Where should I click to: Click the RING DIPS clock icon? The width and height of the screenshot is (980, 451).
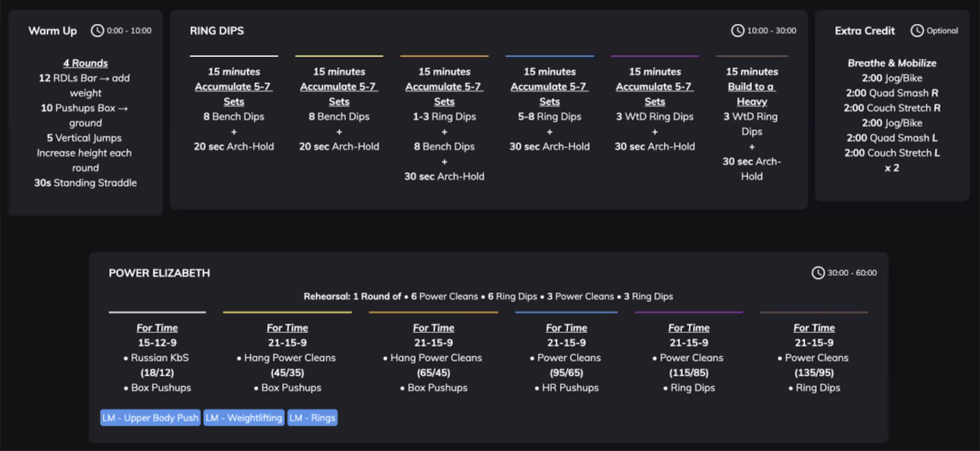[x=737, y=30]
